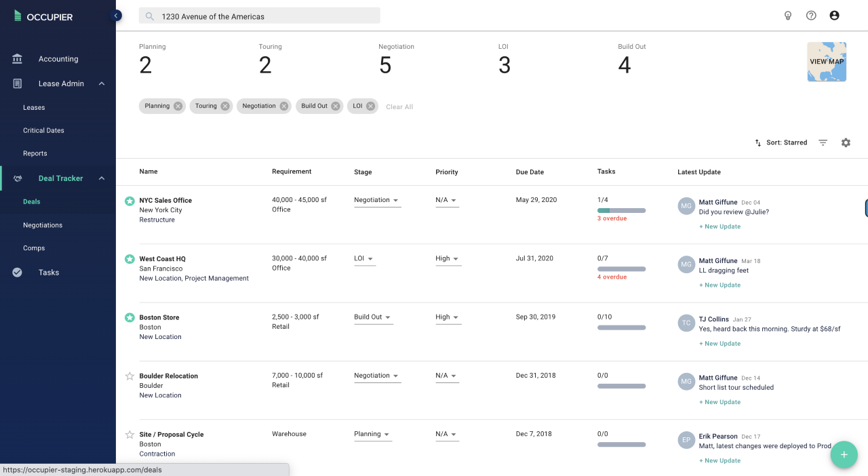Collapse the Lease Admin sidebar section
Image resolution: width=868 pixels, height=476 pixels.
pyautogui.click(x=102, y=84)
